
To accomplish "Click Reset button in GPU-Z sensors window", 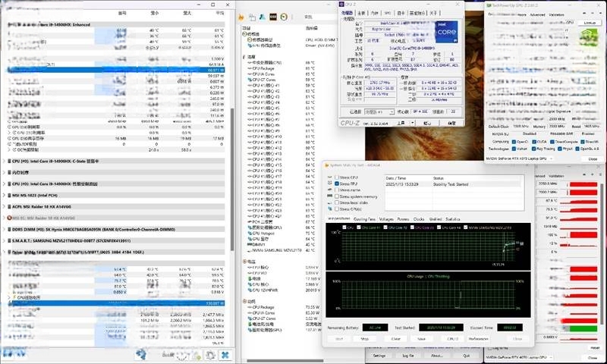I will click(x=595, y=348).
